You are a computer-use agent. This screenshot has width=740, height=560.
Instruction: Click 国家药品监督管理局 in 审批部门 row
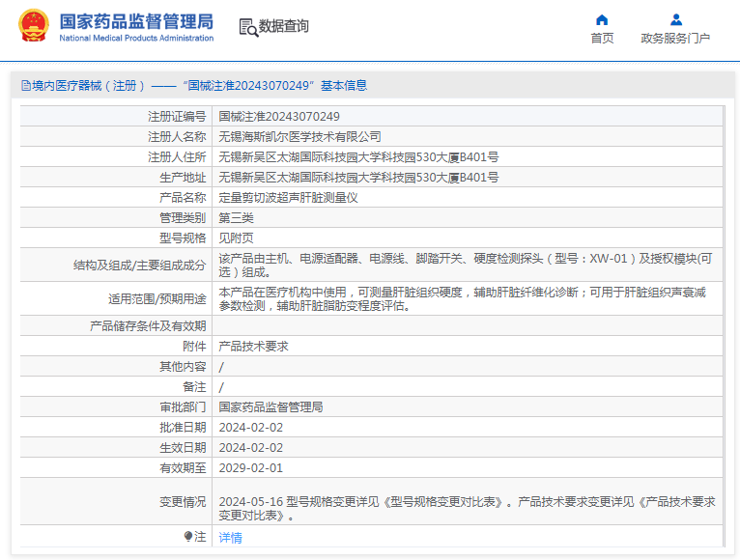point(270,407)
